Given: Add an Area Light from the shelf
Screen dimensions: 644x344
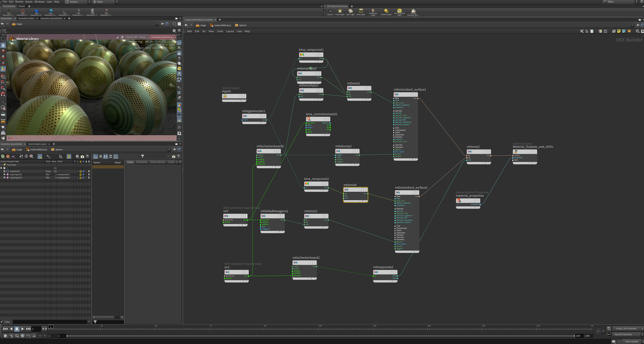Looking at the screenshot, I should 361,12.
